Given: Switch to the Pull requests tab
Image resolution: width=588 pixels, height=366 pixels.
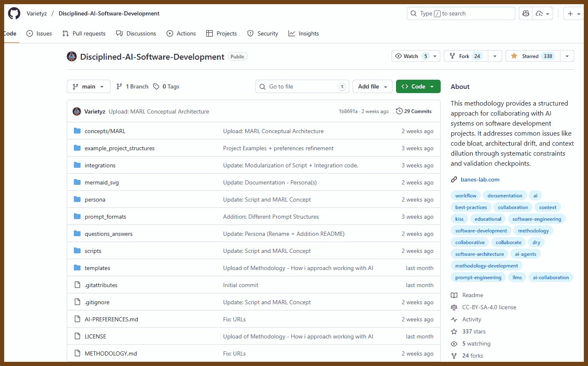Looking at the screenshot, I should click(x=84, y=33).
